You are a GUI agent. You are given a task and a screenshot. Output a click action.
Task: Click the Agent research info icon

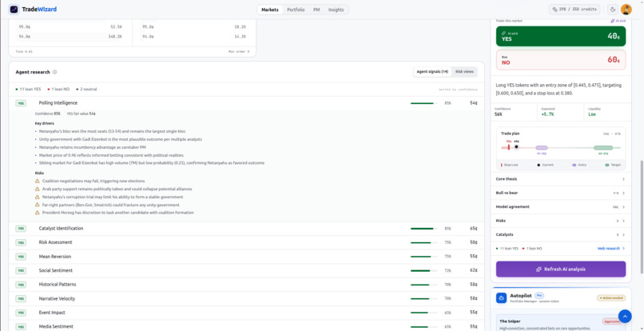pos(54,72)
